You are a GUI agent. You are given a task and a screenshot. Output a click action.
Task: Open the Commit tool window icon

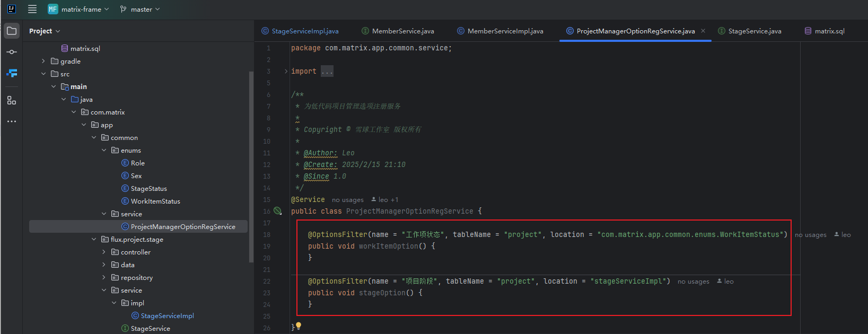coord(12,52)
